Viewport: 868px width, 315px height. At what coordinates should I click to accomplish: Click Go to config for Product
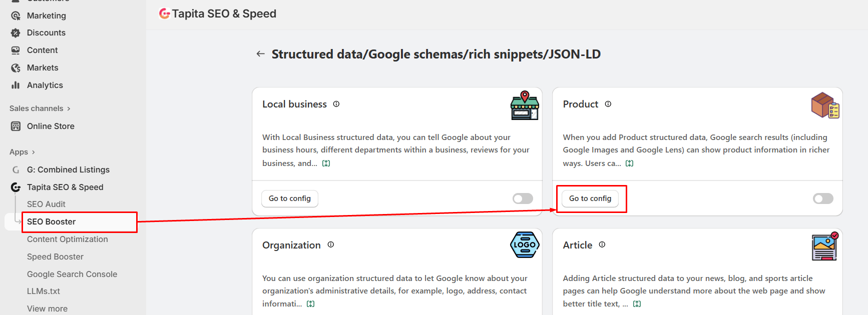(590, 198)
